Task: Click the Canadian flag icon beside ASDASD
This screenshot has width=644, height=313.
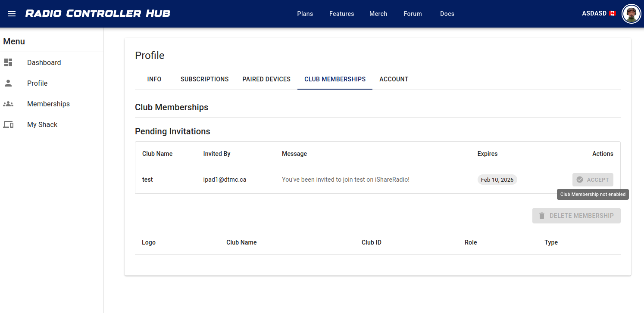Action: click(x=612, y=14)
